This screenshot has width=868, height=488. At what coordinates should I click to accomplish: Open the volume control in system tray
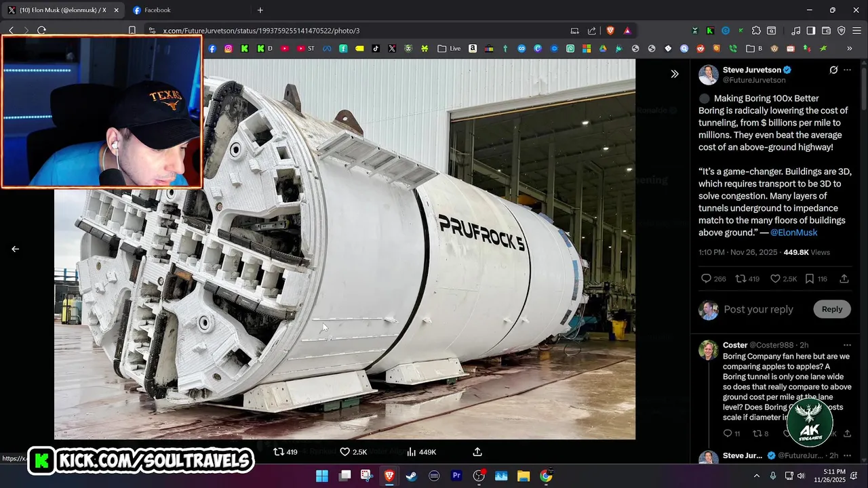[x=801, y=476]
